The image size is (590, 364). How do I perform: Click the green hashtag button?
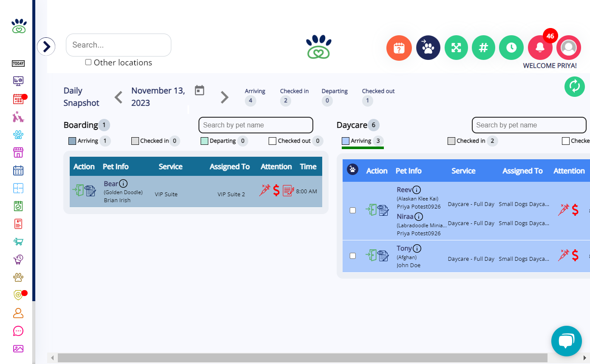pyautogui.click(x=483, y=48)
